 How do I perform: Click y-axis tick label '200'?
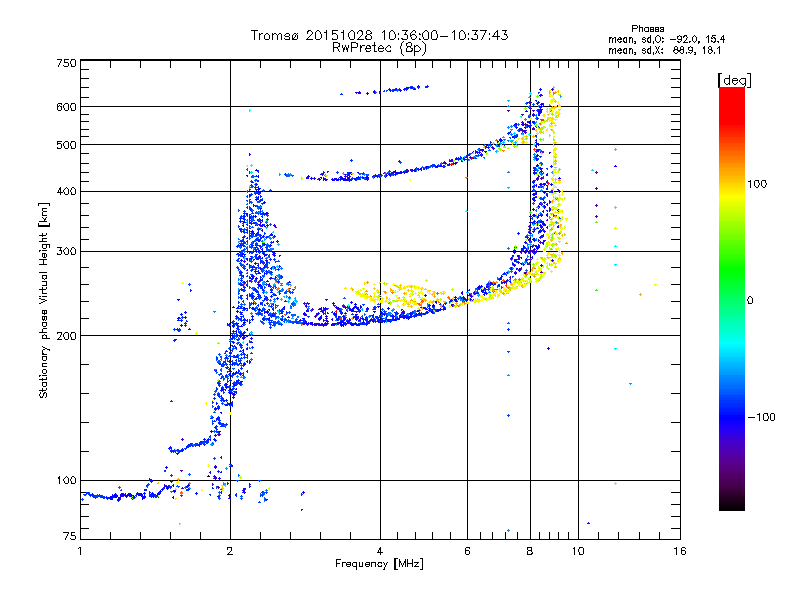coord(67,336)
